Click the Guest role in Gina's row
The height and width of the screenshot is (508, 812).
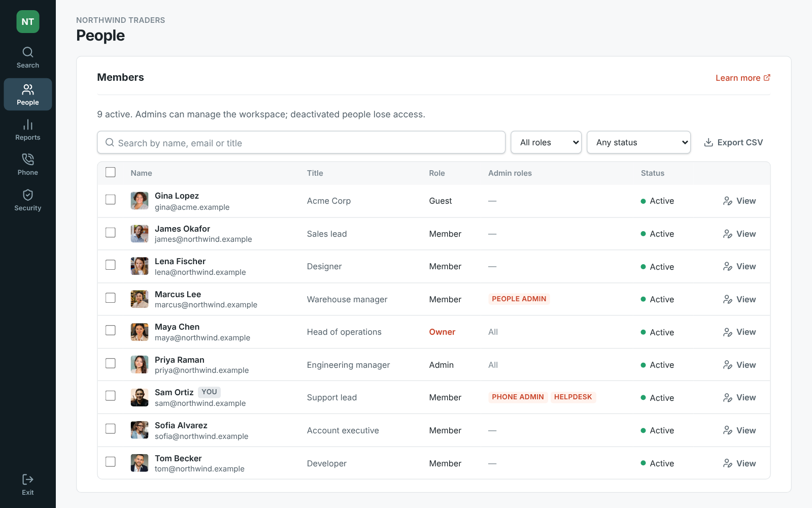click(x=440, y=201)
